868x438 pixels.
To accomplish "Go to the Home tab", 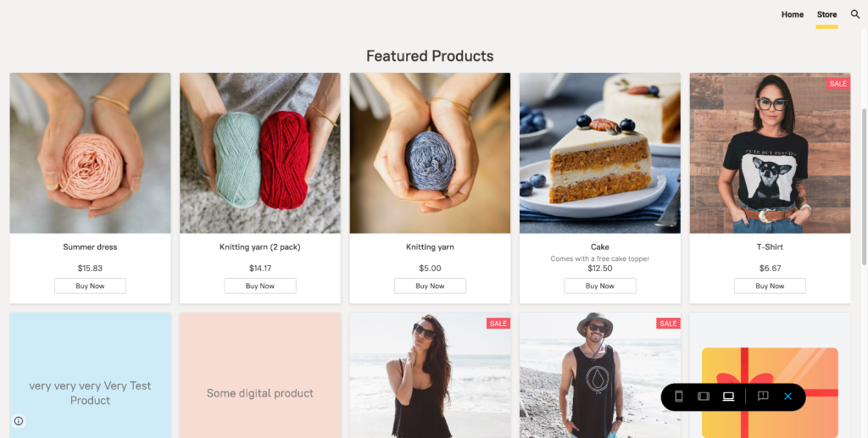I will coord(793,14).
